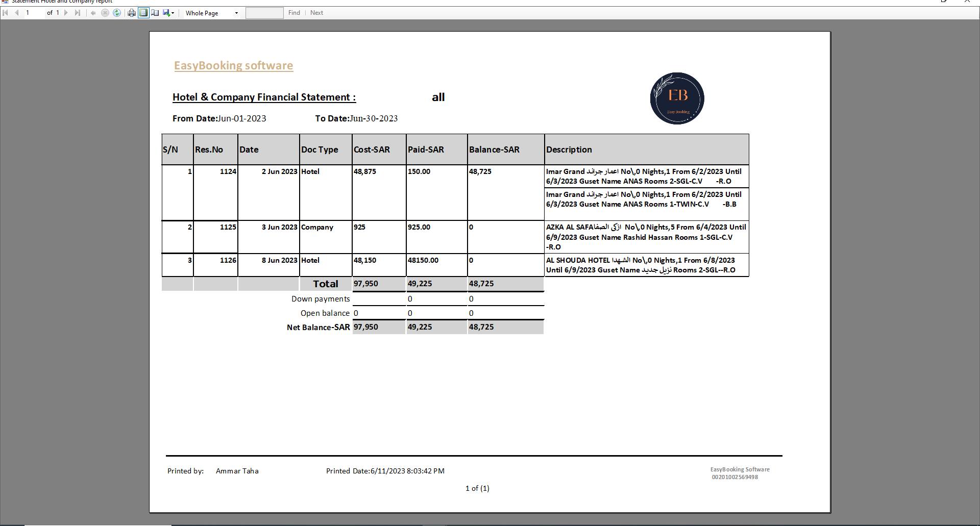980x526 pixels.
Task: Click the 150.00 paid amount
Action: click(x=419, y=171)
